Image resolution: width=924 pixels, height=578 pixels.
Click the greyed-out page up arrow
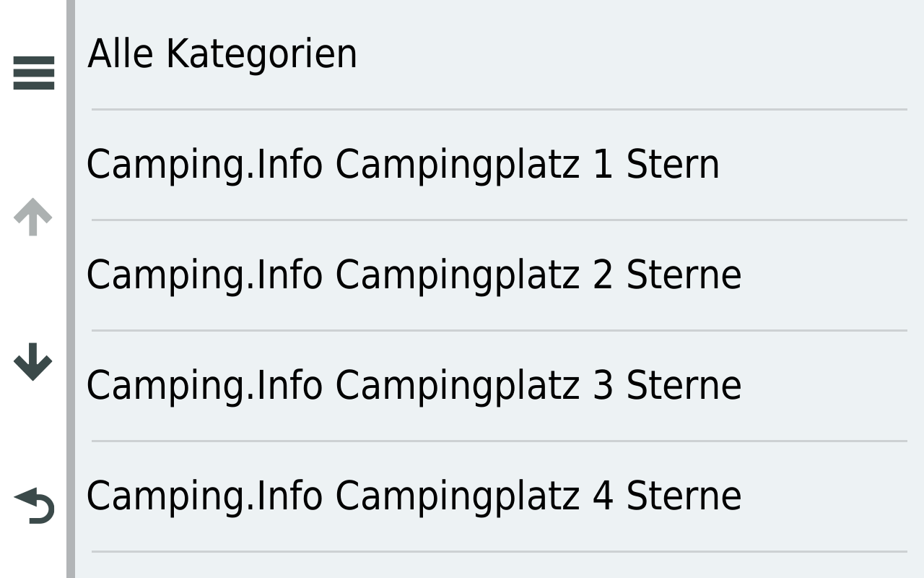coord(33,217)
